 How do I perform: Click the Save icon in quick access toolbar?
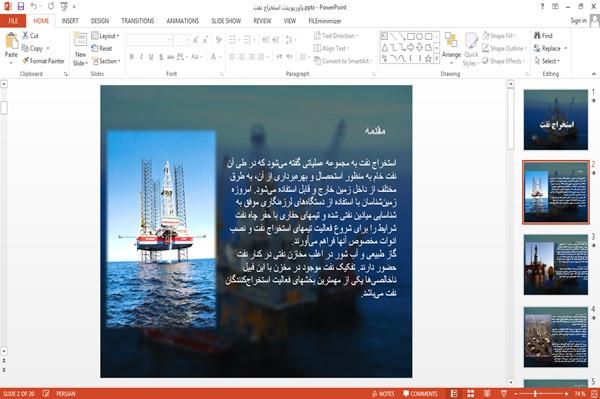21,6
